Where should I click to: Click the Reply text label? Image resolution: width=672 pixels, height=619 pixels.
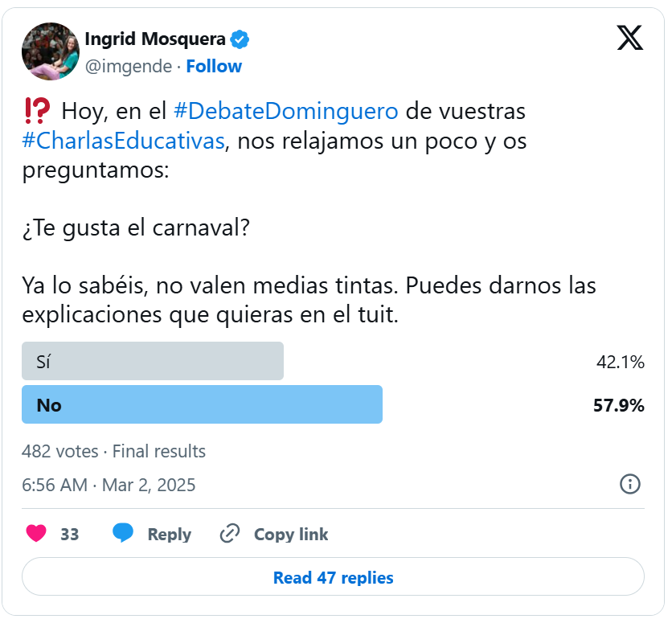(169, 534)
